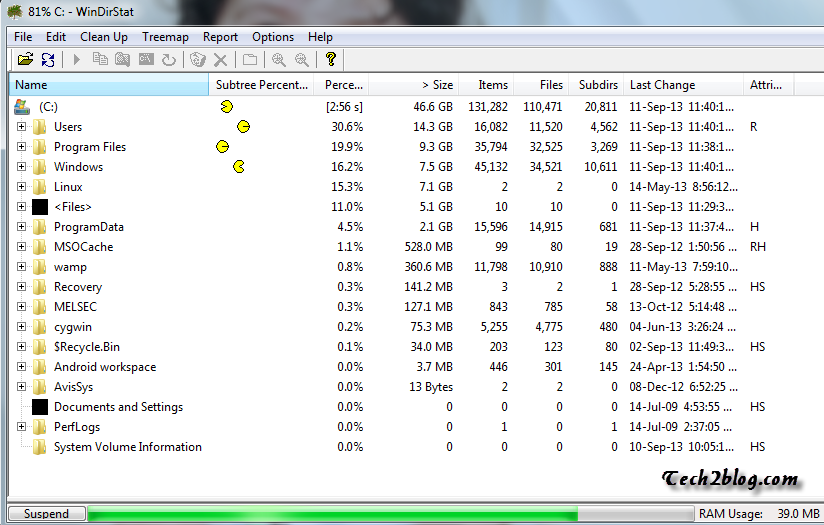Screen dimensions: 824x525
Task: Expand the PerfLogs folder node
Action: pyautogui.click(x=21, y=427)
